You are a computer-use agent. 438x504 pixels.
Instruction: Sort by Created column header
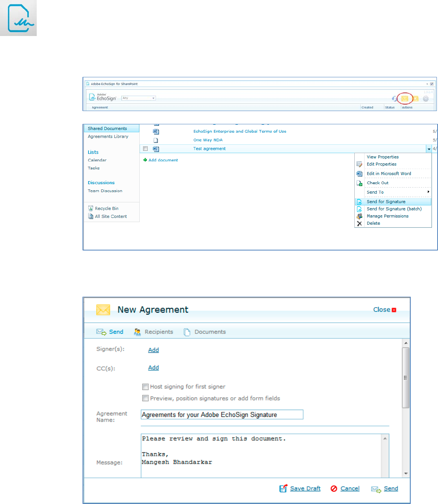367,108
